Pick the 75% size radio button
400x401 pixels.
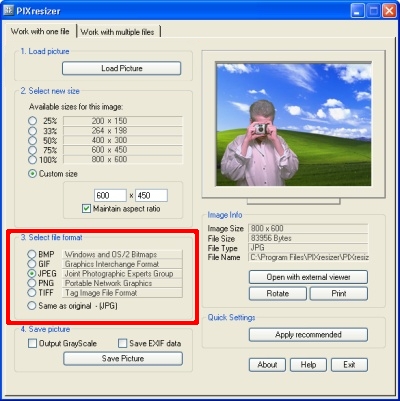pos(32,150)
